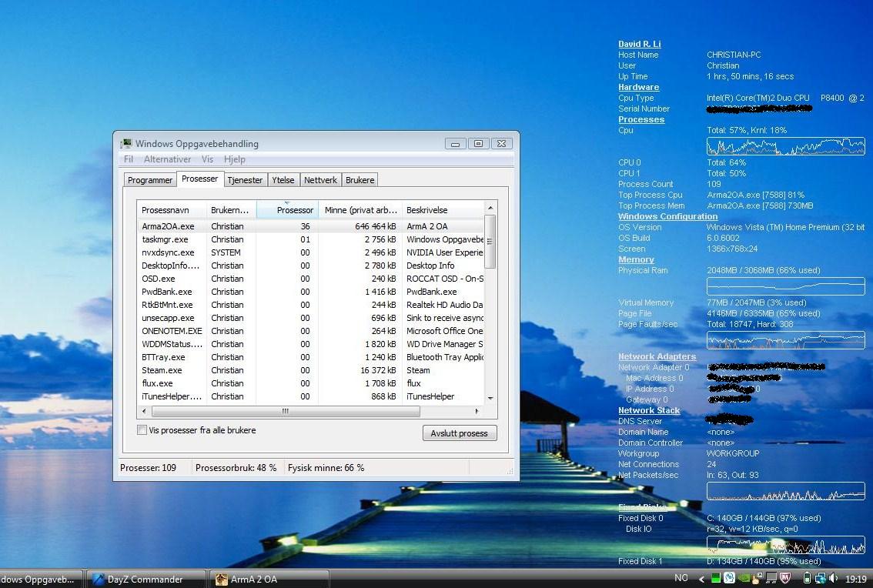This screenshot has height=588, width=873.
Task: Click the Avslutt prosess button
Action: click(x=460, y=433)
